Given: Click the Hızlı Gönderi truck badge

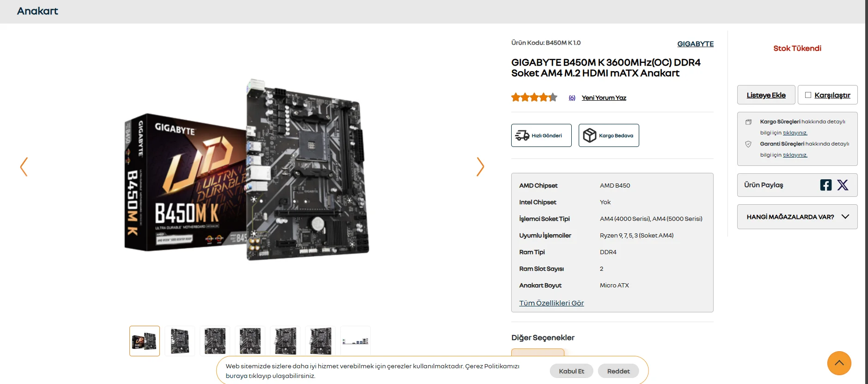Looking at the screenshot, I should tap(541, 135).
